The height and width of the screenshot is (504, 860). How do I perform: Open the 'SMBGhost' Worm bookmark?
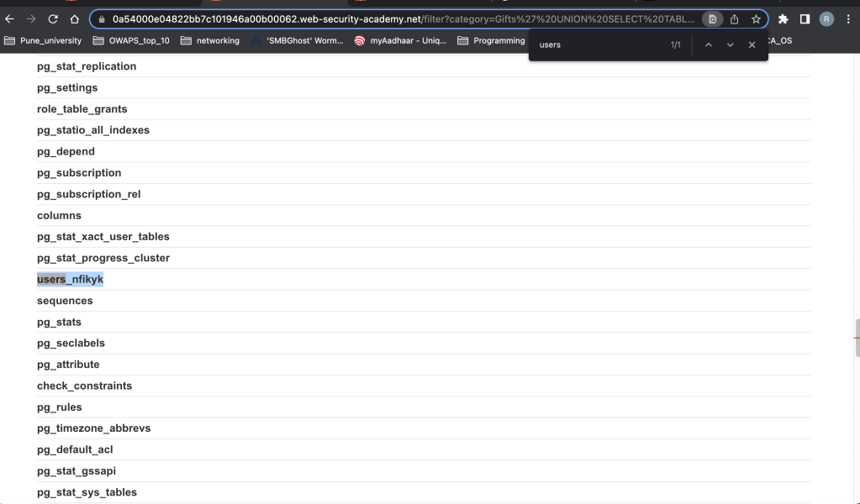pos(297,40)
